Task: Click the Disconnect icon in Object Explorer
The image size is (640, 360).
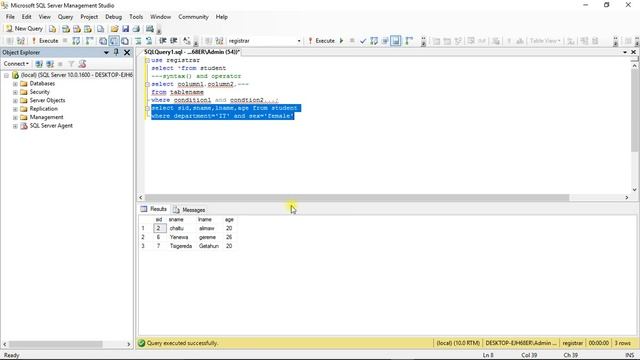Action: 50,64
